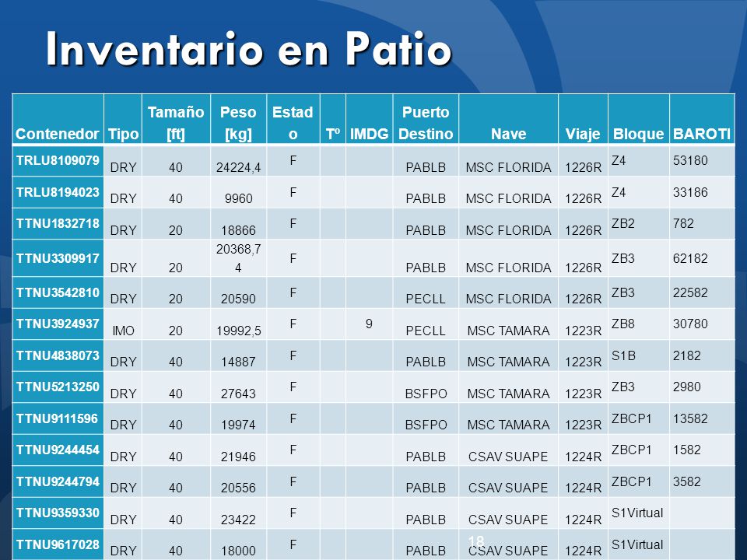Select container cell TTNU3542810
This screenshot has height=560, width=747.
[x=58, y=292]
